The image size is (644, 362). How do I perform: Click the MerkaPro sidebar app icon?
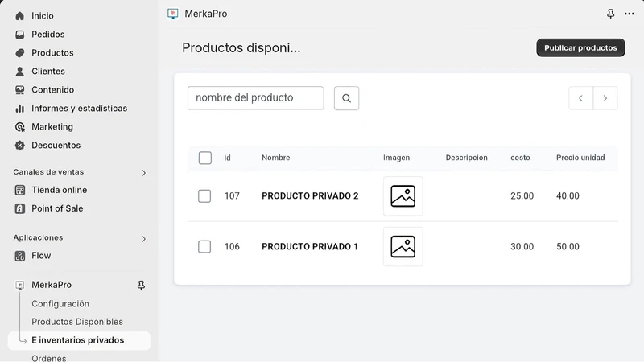19,285
